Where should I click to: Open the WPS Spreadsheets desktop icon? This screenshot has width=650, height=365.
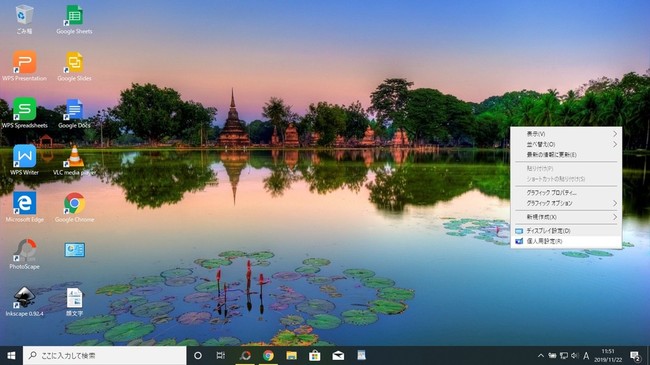(x=24, y=113)
